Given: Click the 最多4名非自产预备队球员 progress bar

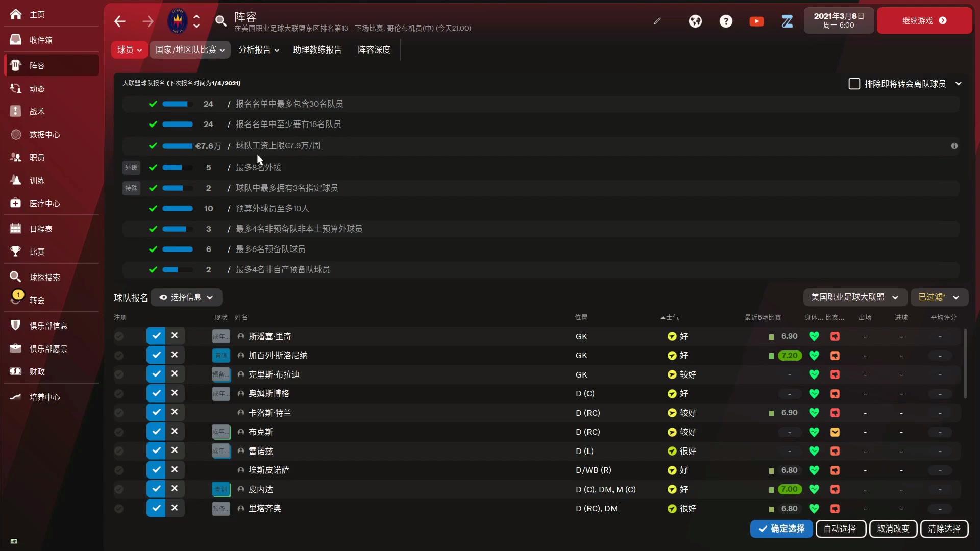Looking at the screenshot, I should (x=178, y=270).
